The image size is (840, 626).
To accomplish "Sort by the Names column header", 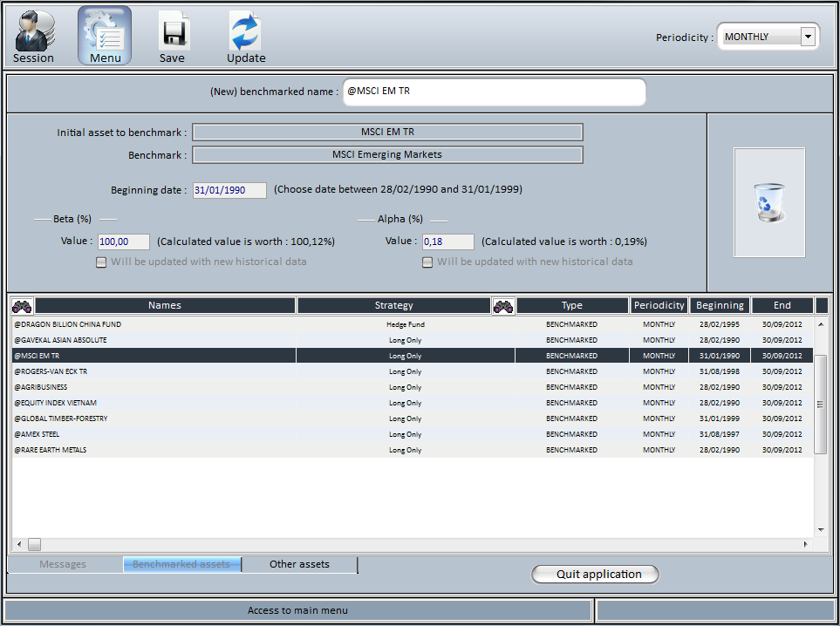I will (165, 306).
